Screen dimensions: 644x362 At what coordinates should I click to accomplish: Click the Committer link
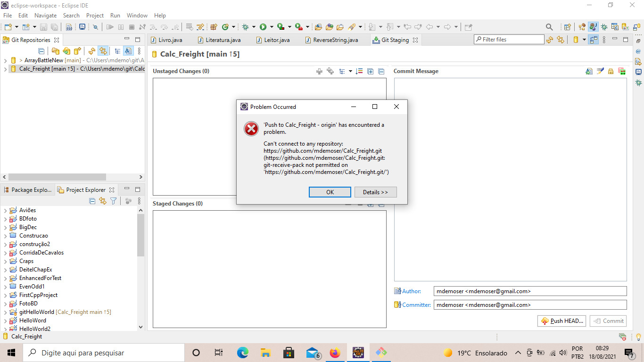416,305
